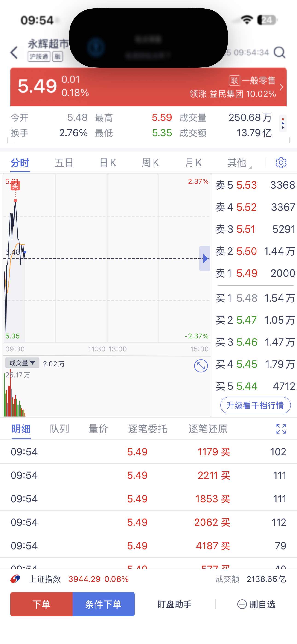Open the 成交量 indicator dropdown
The image size is (297, 644).
point(22,363)
